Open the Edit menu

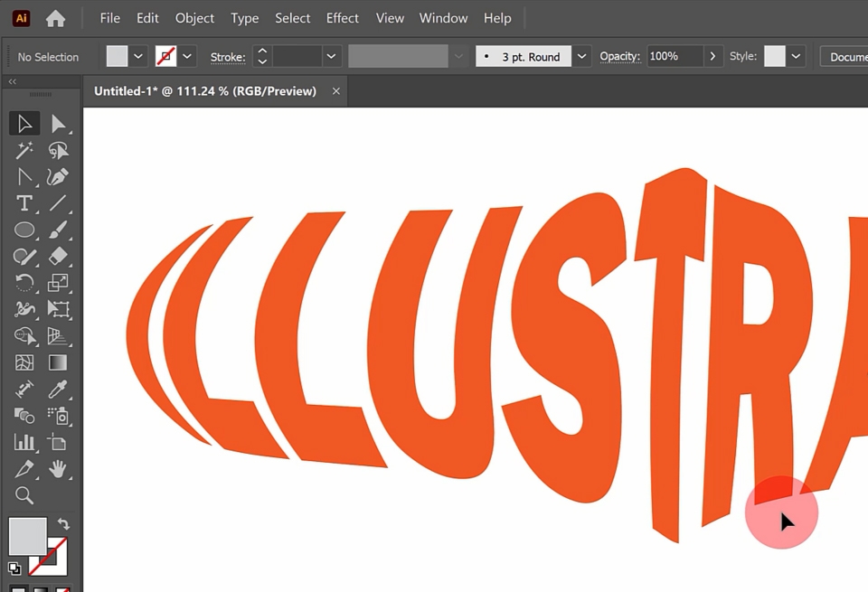pos(147,18)
